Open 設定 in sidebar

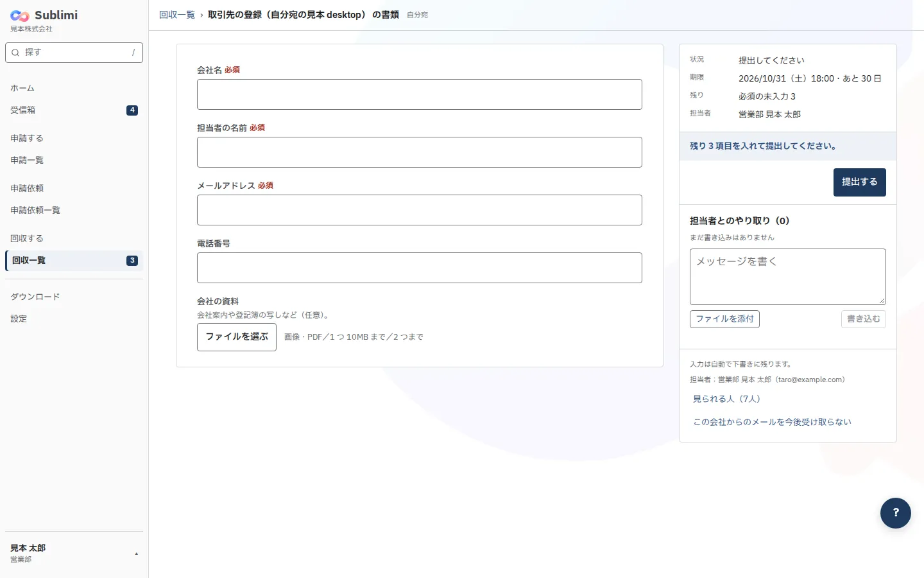(74, 319)
